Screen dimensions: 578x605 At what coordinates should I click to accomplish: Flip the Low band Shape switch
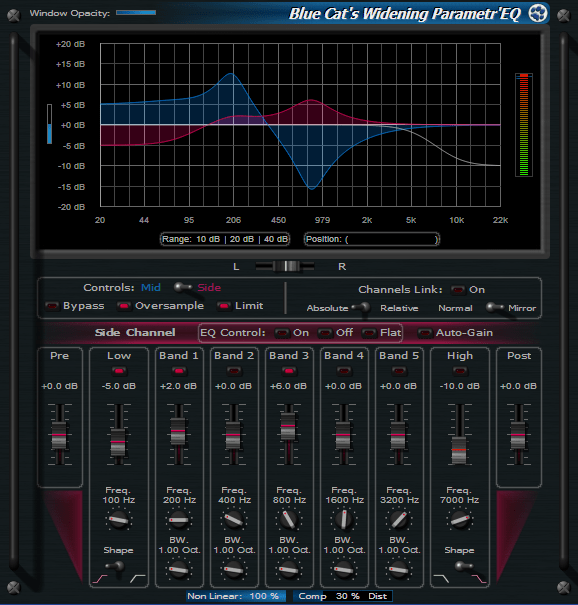[x=116, y=566]
